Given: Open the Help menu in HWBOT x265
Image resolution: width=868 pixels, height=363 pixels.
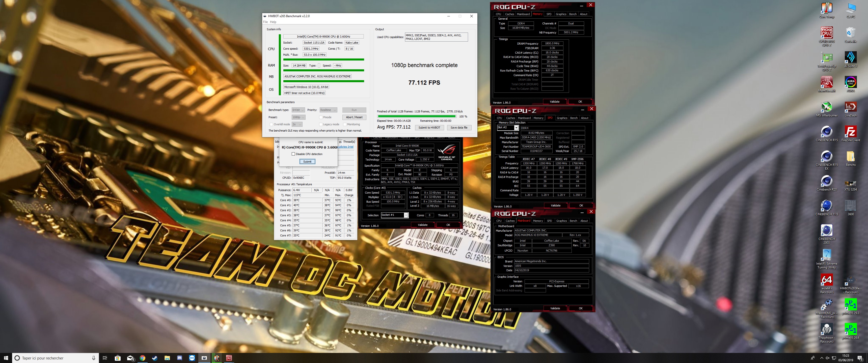Looking at the screenshot, I should (x=273, y=22).
